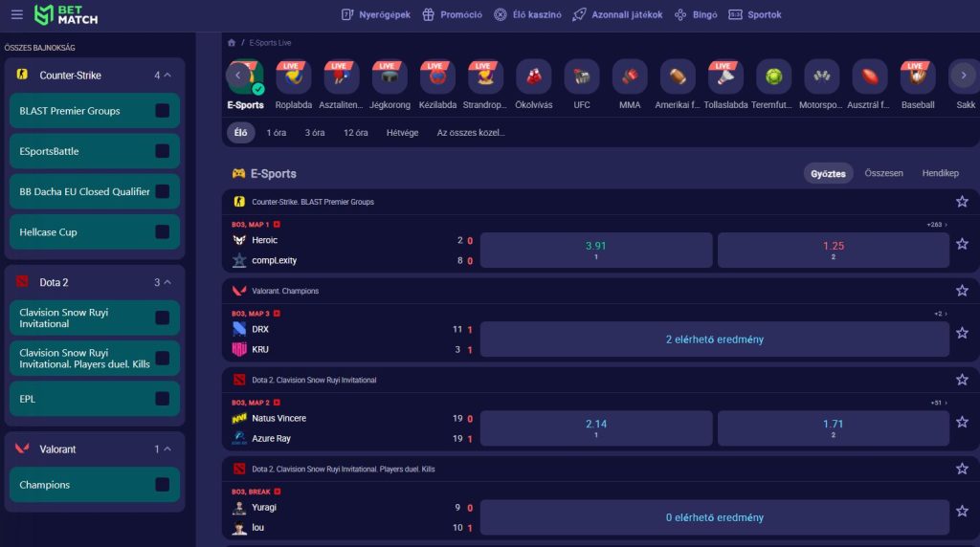Viewport: 980px width, 547px height.
Task: Check the Hellcase Cup checkbox
Action: pos(163,231)
